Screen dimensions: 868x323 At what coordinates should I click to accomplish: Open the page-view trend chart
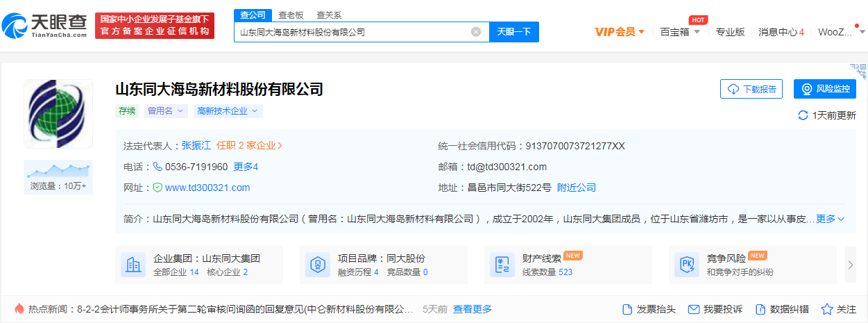[58, 170]
